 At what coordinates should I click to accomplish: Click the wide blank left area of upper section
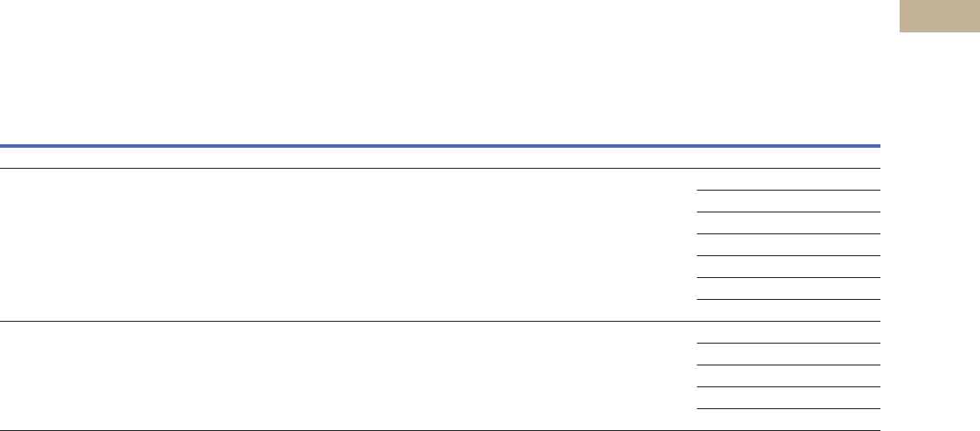coord(349,245)
